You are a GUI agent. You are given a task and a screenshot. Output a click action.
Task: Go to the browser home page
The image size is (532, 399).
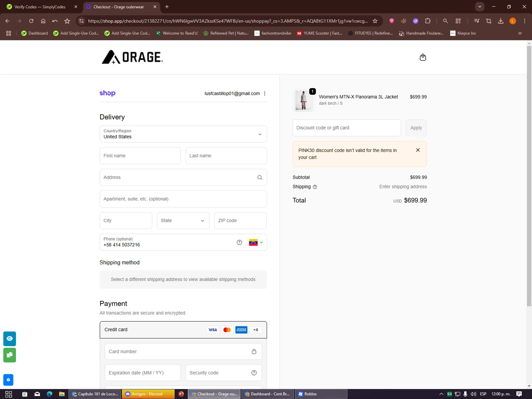pos(43,21)
